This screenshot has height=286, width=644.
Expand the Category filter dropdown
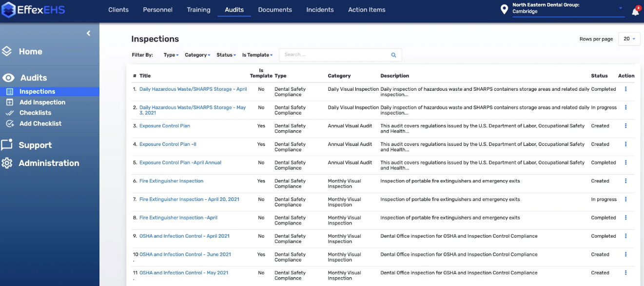197,55
